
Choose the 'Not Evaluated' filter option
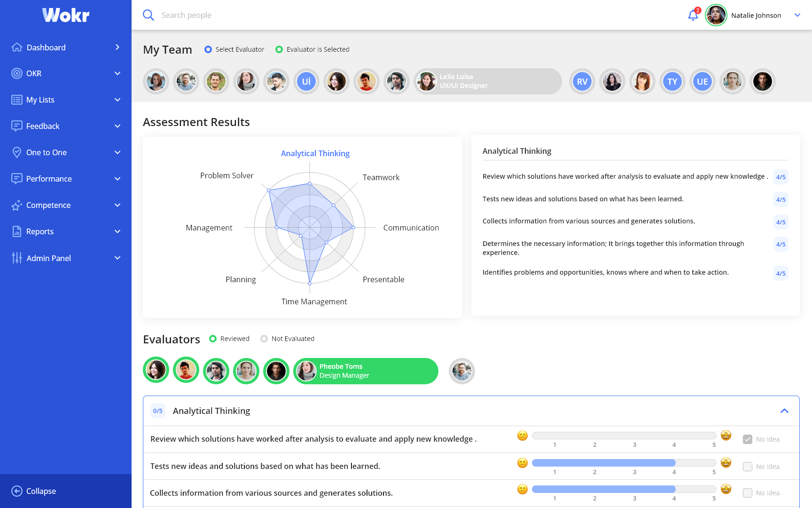click(x=264, y=338)
